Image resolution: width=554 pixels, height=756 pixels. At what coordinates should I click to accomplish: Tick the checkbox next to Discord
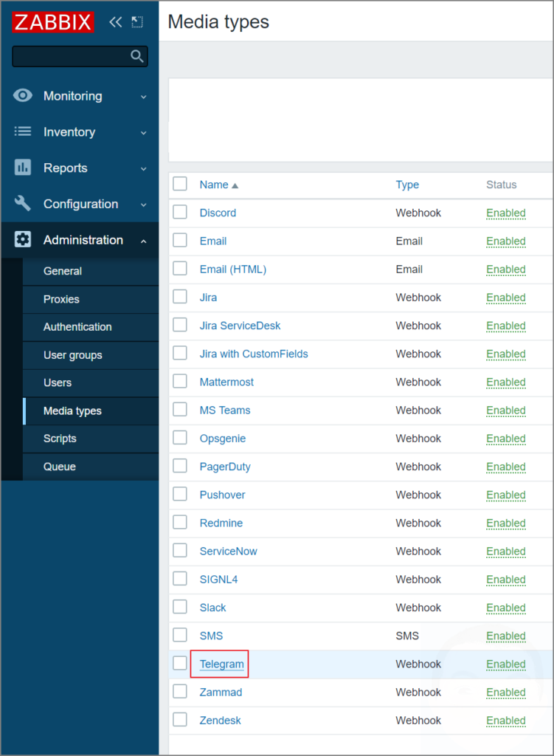tap(179, 213)
